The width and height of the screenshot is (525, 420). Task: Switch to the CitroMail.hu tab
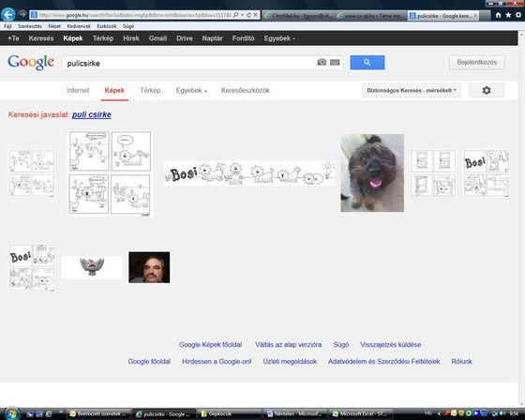coord(298,16)
